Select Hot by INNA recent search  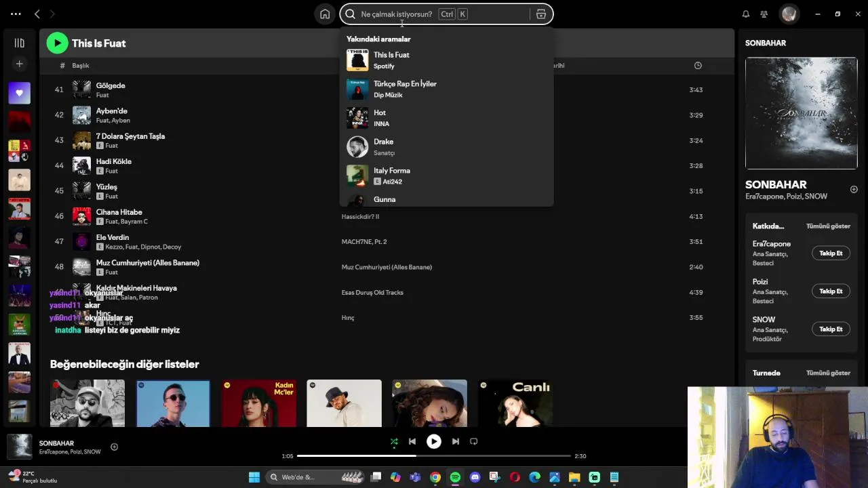pos(446,118)
